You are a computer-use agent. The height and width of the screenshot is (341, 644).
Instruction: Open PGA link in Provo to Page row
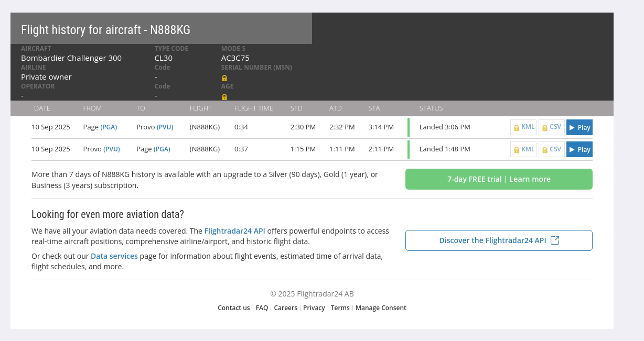pyautogui.click(x=162, y=149)
